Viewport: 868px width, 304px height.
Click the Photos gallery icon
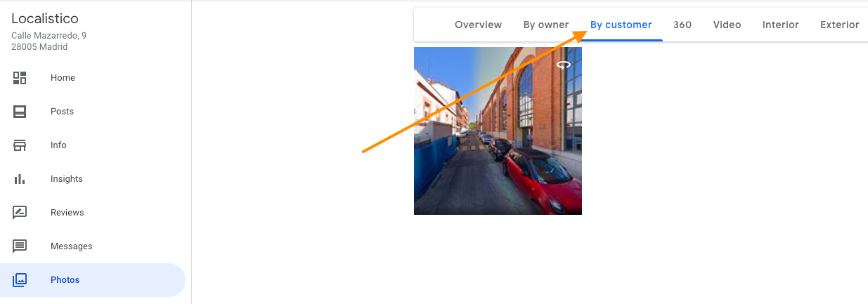[x=20, y=280]
